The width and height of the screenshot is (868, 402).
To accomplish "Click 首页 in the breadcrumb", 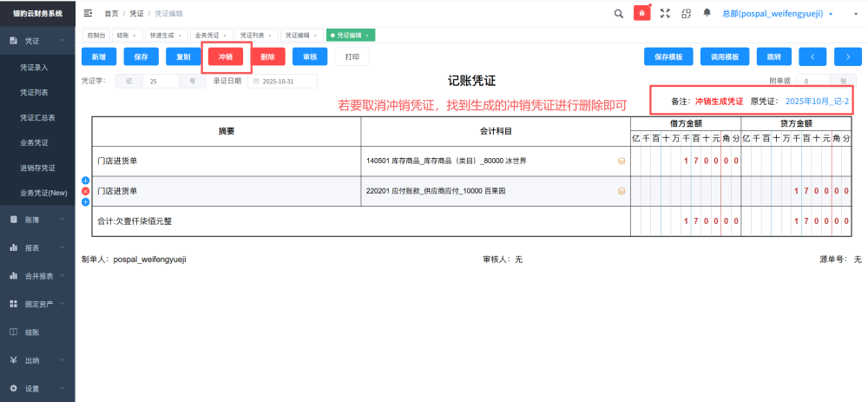I will [111, 13].
